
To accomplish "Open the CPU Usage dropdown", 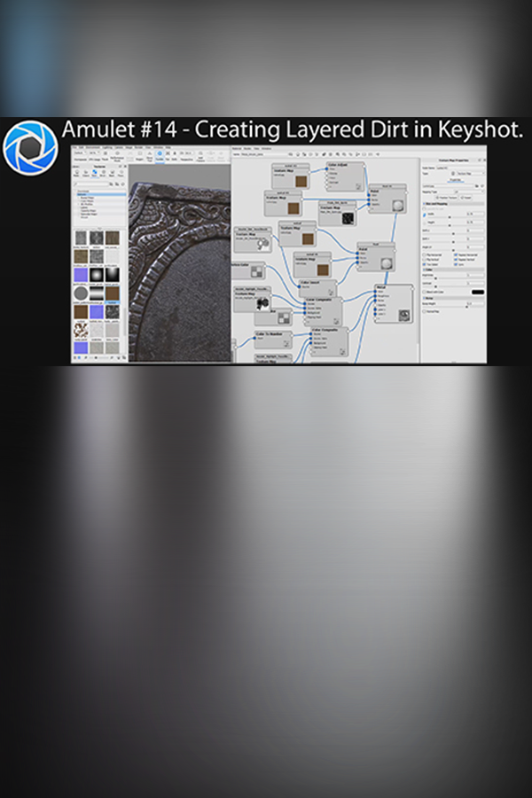I will tap(94, 153).
